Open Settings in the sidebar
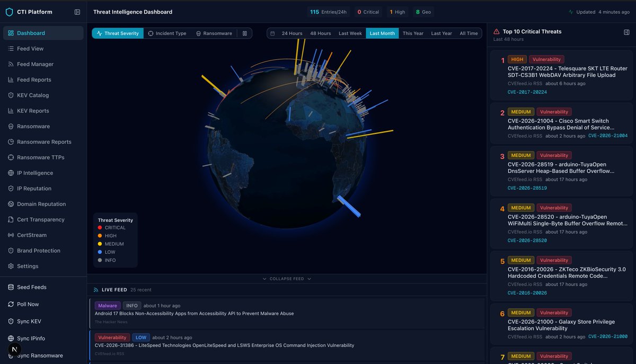 click(x=43, y=266)
